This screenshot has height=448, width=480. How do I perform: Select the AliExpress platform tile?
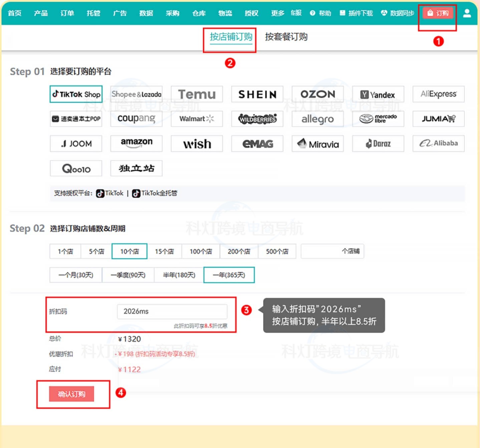point(438,94)
